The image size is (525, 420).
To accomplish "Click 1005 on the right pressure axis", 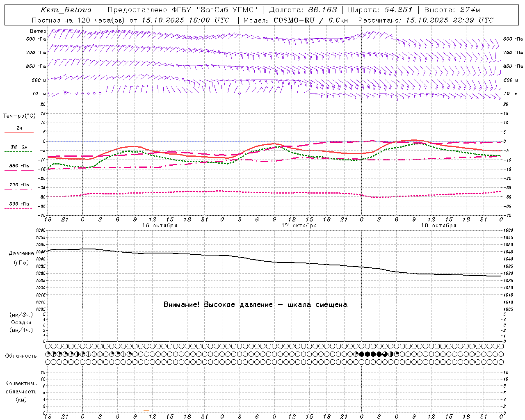I will (x=508, y=309).
